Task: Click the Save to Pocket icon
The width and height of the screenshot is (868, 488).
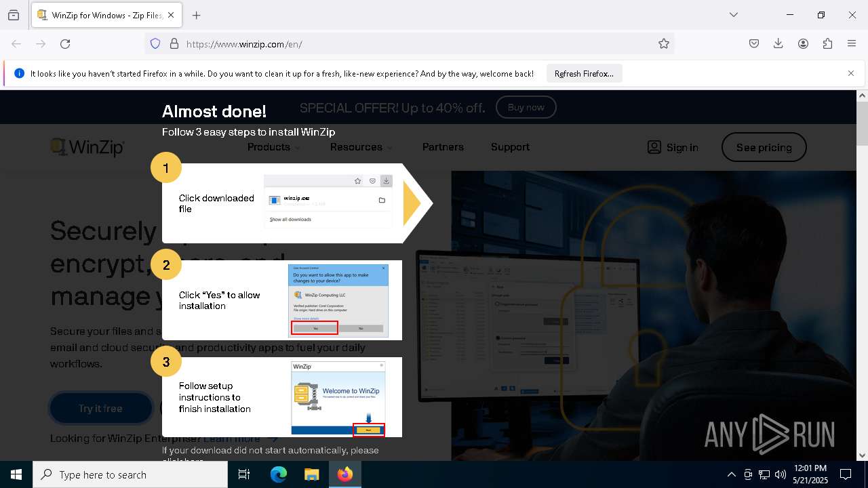Action: (x=754, y=43)
